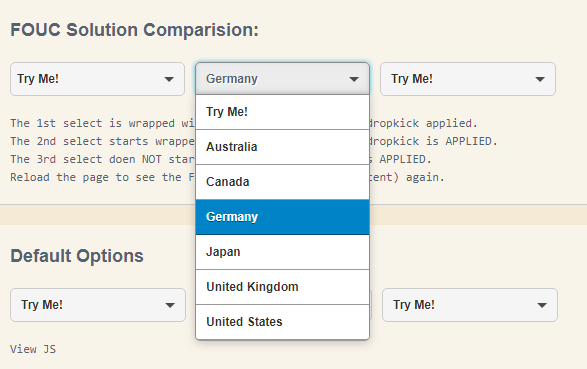Open the first Default Options Try Me! dropdown
This screenshot has height=369, width=587.
(x=98, y=305)
